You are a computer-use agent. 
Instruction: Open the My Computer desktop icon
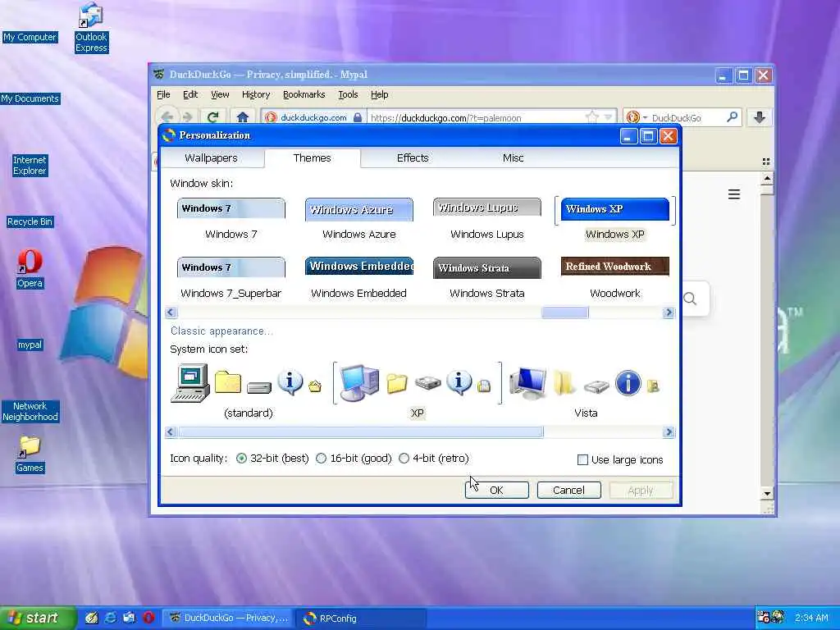[x=30, y=37]
